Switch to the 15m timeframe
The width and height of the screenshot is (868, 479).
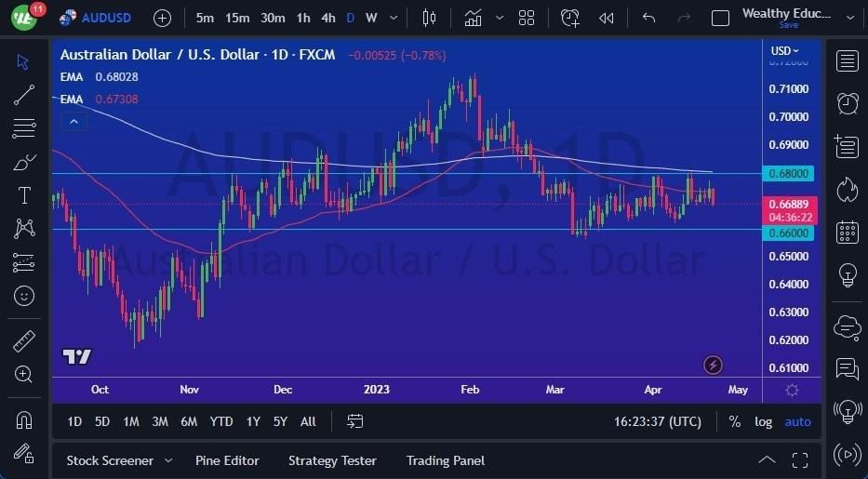(x=237, y=19)
